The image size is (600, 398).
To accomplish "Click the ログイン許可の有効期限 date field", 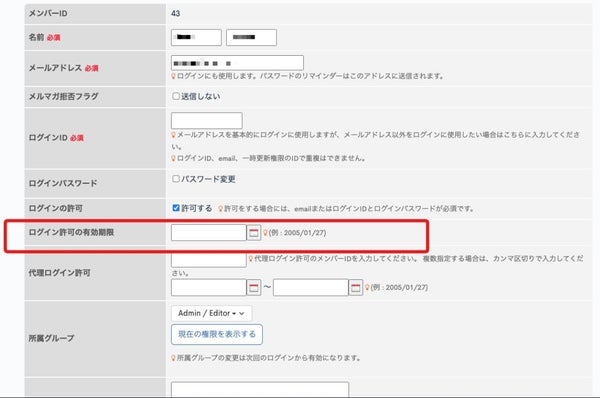I will coord(209,233).
